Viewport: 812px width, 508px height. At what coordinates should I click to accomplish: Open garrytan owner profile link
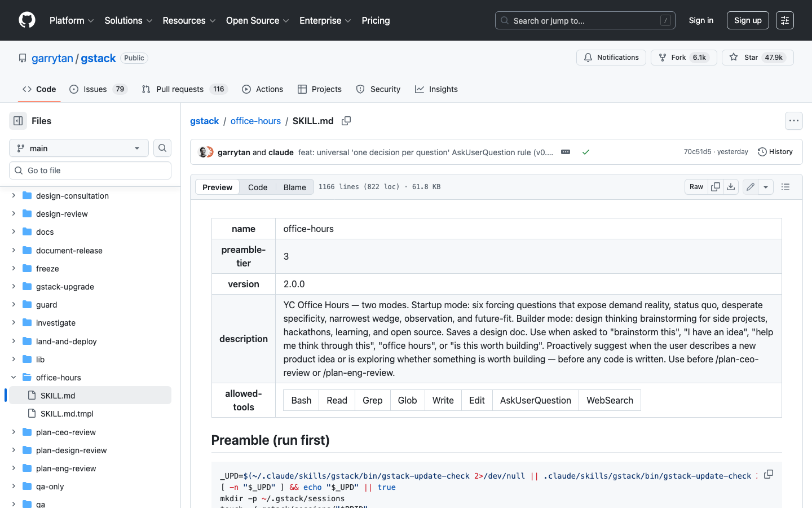click(x=52, y=58)
